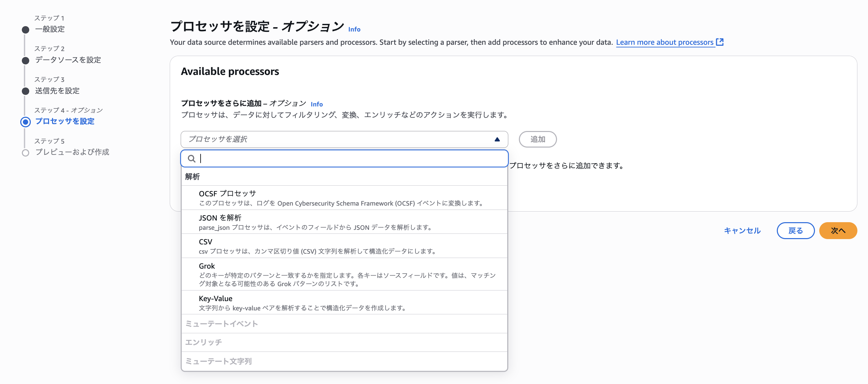This screenshot has height=384, width=868.
Task: Click the step 3 送信先を設定 progress circle
Action: coord(26,90)
